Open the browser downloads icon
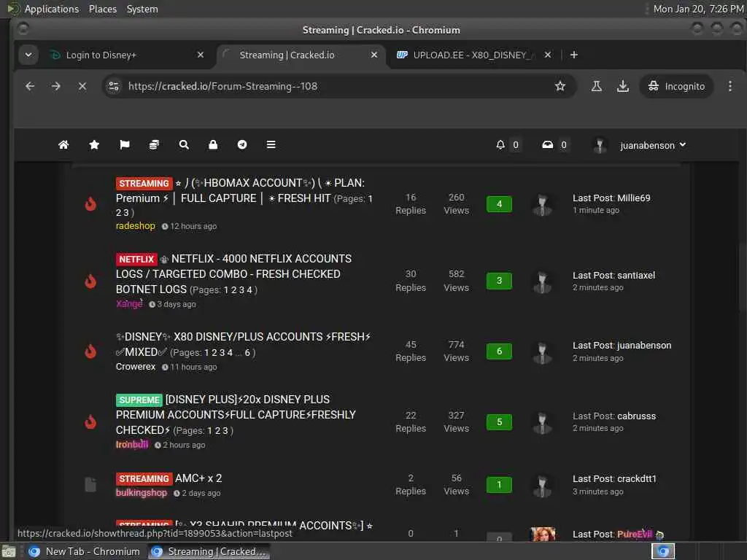Viewport: 747px width, 560px height. 623,86
